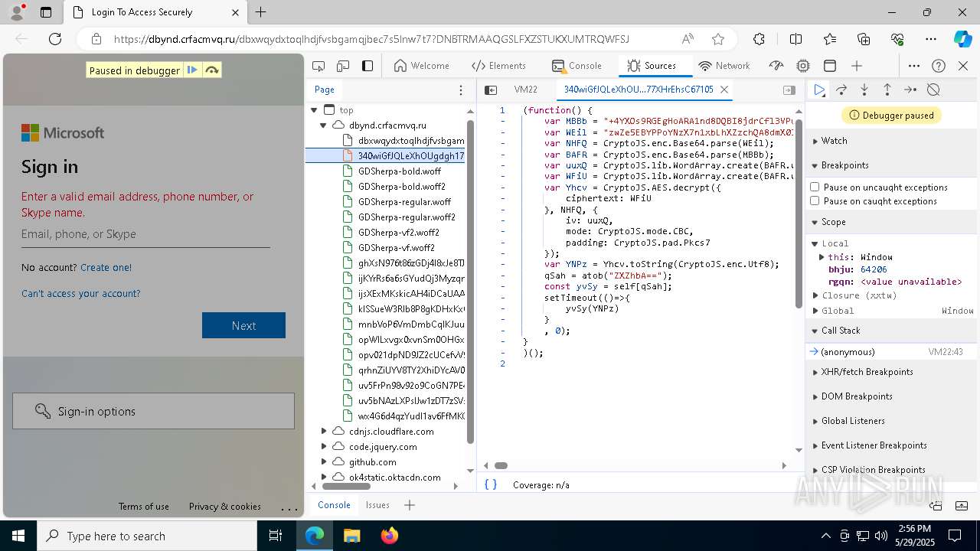Viewport: 980px width, 551px height.
Task: Resume from Paused in debugger overlay
Action: coord(192,70)
